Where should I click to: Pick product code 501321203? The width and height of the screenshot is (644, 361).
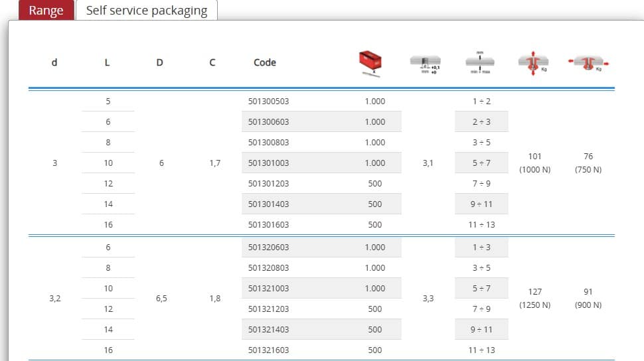269,309
